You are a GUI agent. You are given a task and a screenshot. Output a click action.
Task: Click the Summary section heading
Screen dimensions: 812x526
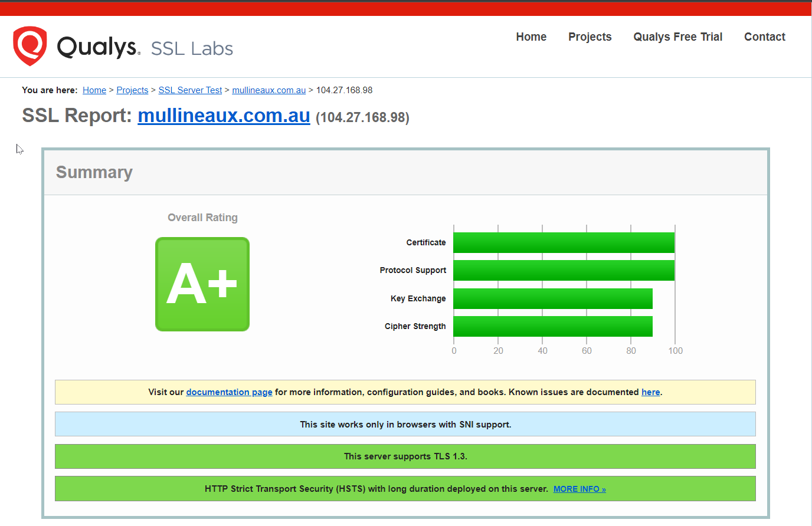pos(94,172)
